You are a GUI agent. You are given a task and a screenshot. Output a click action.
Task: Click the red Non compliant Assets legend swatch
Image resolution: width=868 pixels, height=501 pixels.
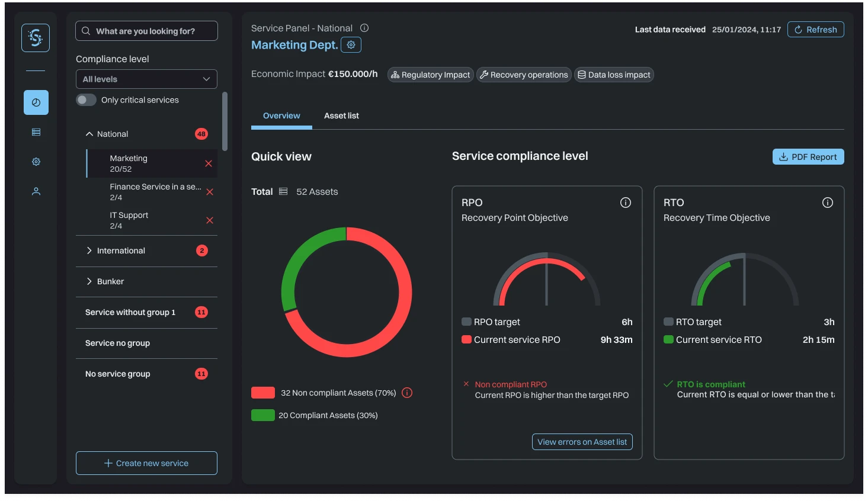(x=263, y=393)
